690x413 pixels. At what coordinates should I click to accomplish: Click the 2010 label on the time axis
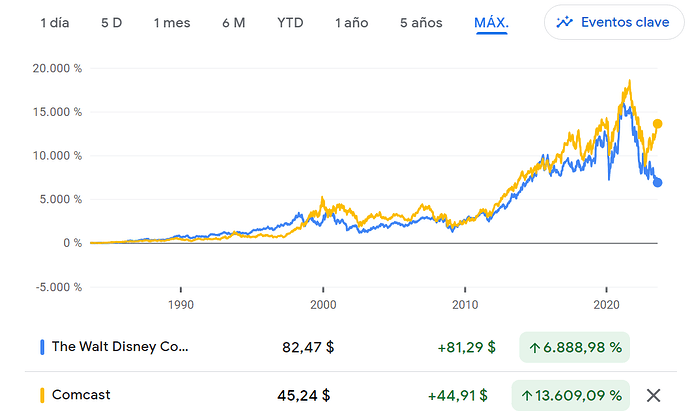(463, 304)
